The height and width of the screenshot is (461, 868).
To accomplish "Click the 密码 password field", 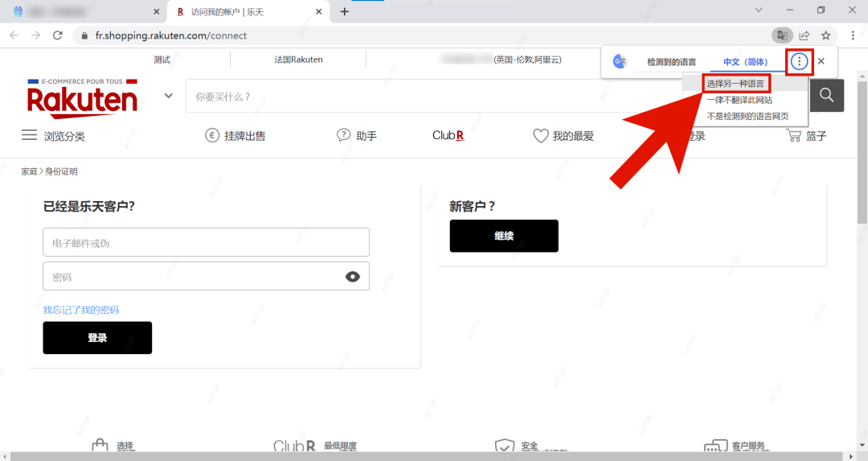I will (206, 277).
